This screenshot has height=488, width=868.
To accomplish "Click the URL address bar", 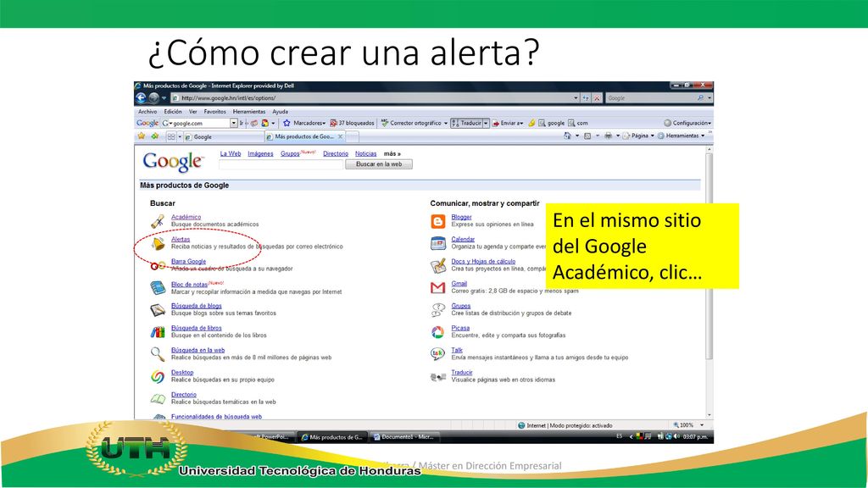I will coord(374,98).
